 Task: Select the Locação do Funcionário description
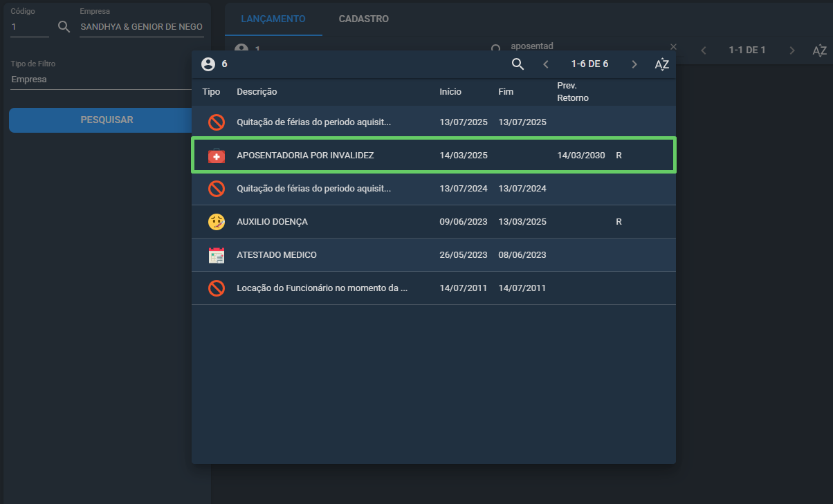[x=322, y=288]
